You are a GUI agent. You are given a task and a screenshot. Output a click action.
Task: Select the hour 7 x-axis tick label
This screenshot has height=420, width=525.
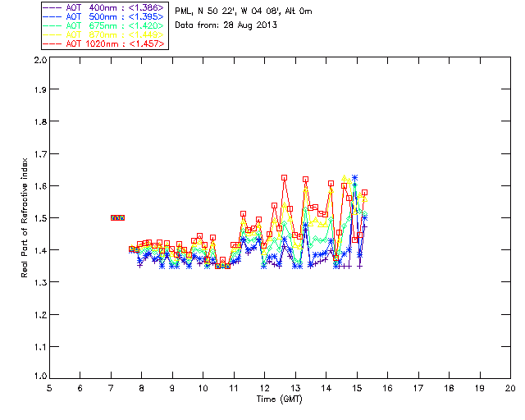point(111,388)
